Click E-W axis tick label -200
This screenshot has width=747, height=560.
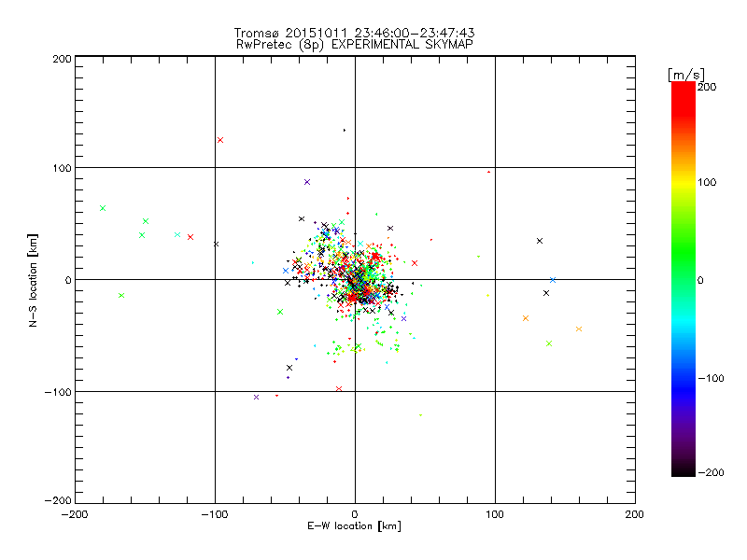[75, 514]
